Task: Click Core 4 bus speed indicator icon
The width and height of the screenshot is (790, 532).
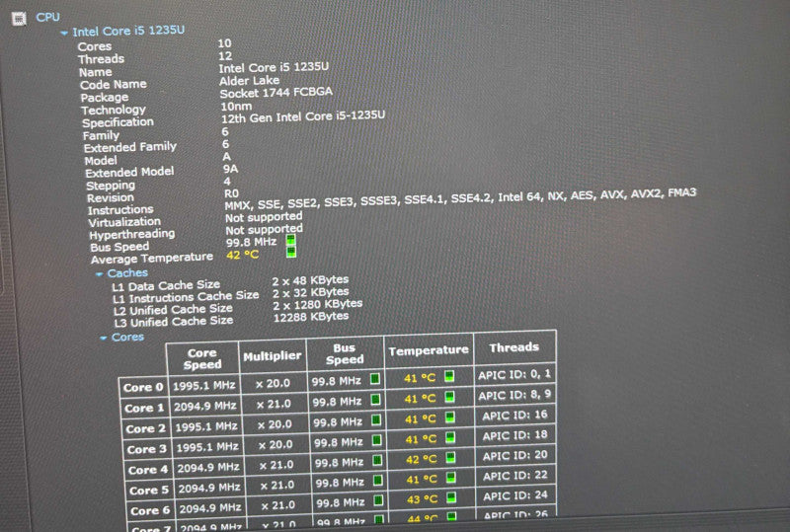Action: (377, 460)
